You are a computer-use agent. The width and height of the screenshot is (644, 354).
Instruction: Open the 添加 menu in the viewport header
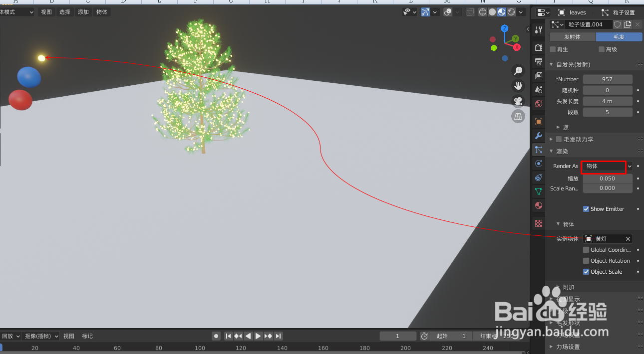pyautogui.click(x=83, y=12)
